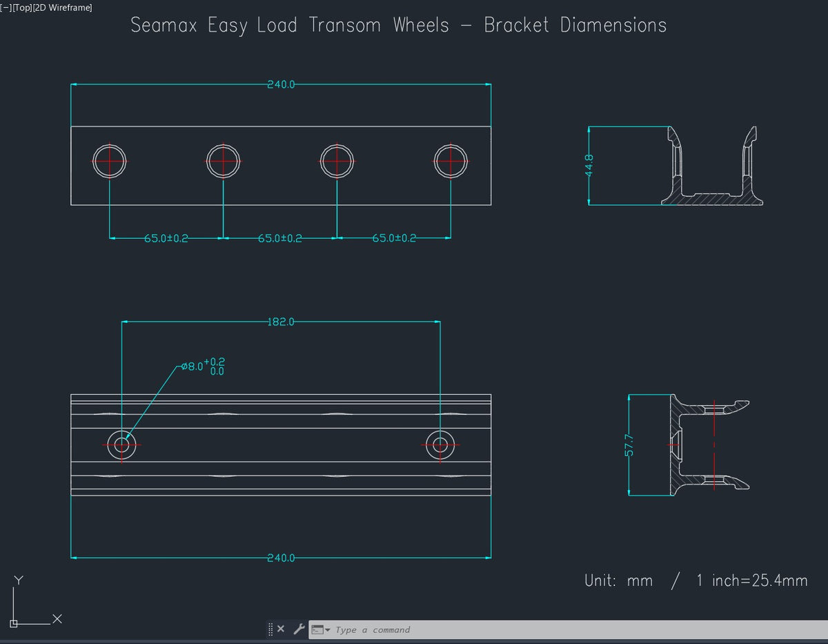
Task: Open the command line customize wrench menu
Action: click(x=299, y=629)
